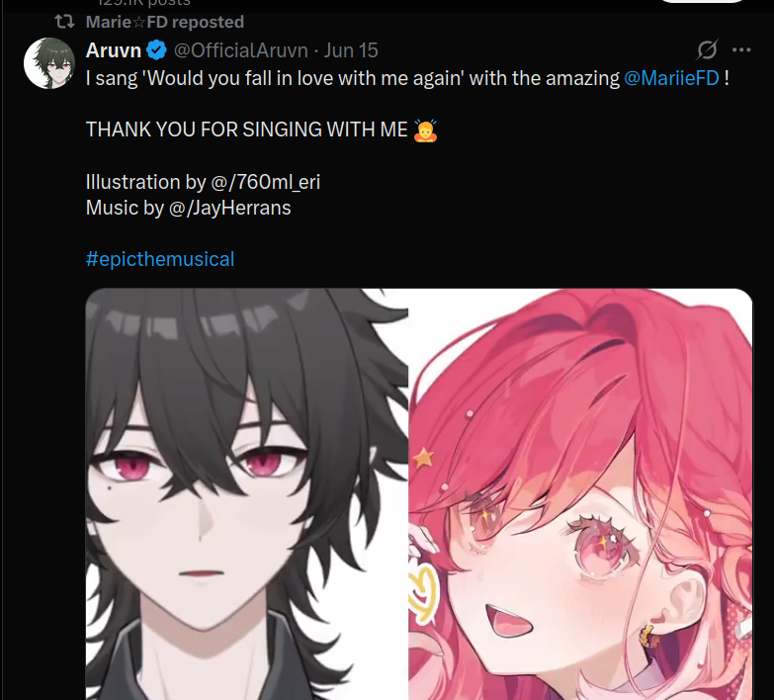Image resolution: width=774 pixels, height=700 pixels.
Task: Open Aruvn display name profile link
Action: click(114, 50)
